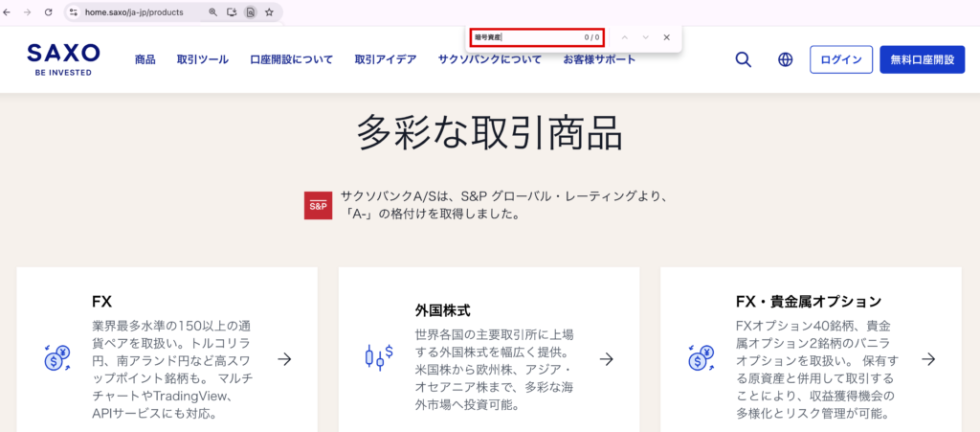Open the サクソバンクについて menu
The width and height of the screenshot is (980, 432).
click(x=489, y=60)
